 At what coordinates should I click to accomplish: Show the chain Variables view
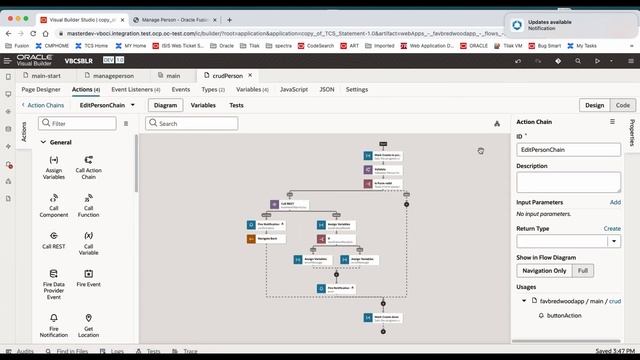[x=203, y=105]
